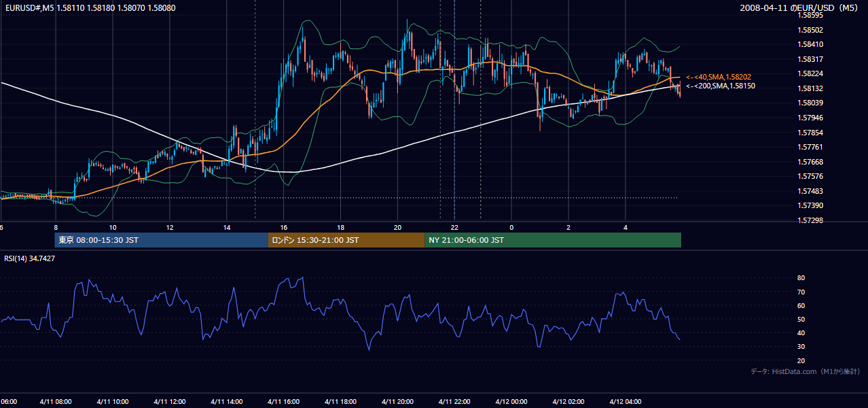Click price axis value 1.58502

810,30
